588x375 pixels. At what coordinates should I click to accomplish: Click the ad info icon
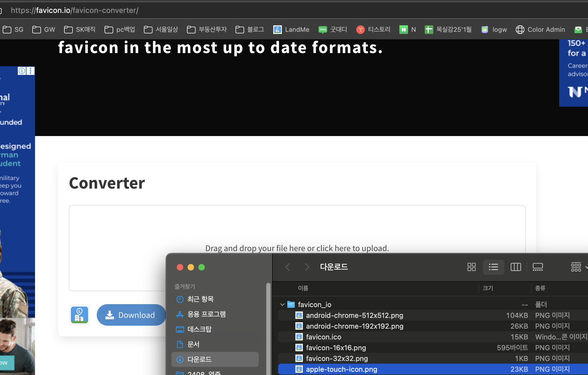coord(22,71)
